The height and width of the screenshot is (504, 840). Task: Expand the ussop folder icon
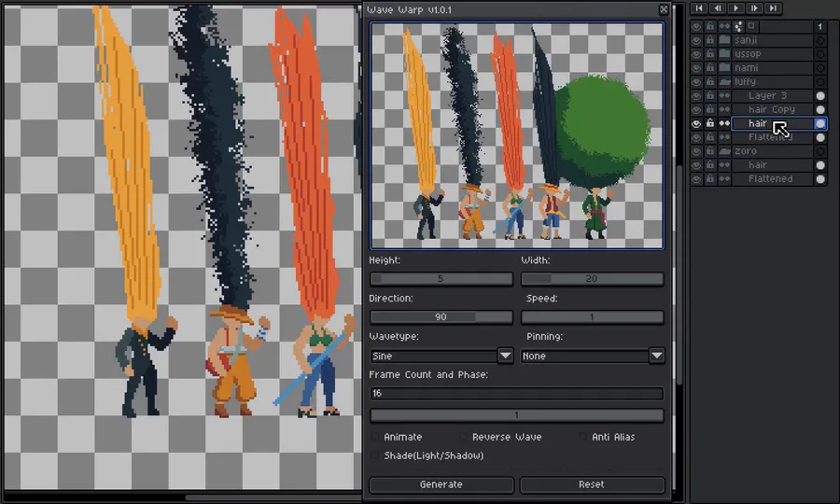point(725,54)
